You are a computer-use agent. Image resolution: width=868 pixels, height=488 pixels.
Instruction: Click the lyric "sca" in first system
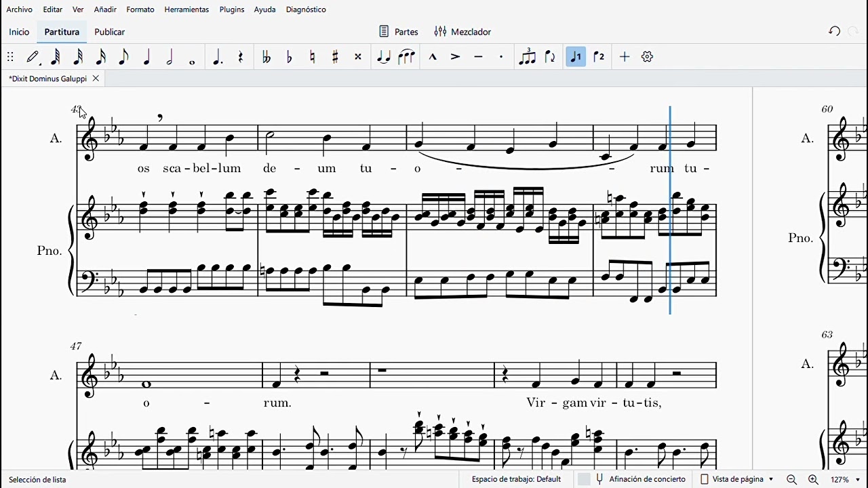[172, 169]
